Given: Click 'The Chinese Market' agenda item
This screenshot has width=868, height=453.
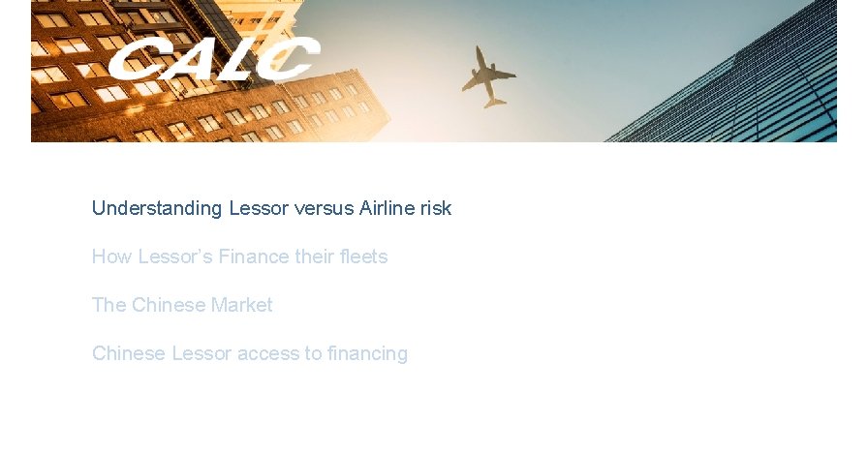Looking at the screenshot, I should (x=182, y=305).
